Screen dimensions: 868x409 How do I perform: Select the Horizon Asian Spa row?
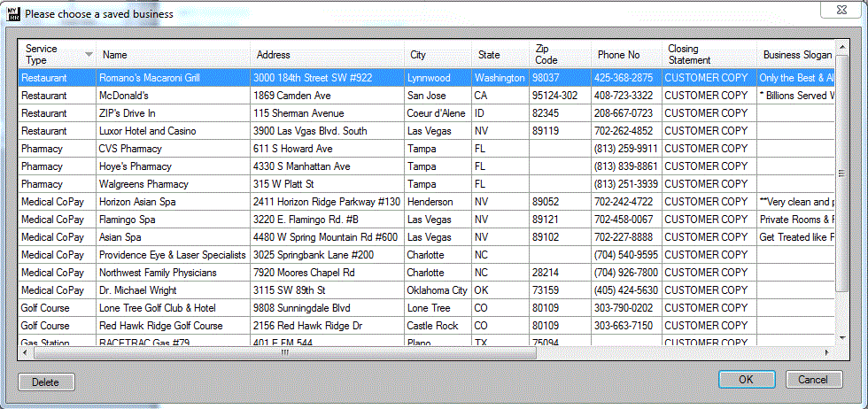(x=426, y=202)
